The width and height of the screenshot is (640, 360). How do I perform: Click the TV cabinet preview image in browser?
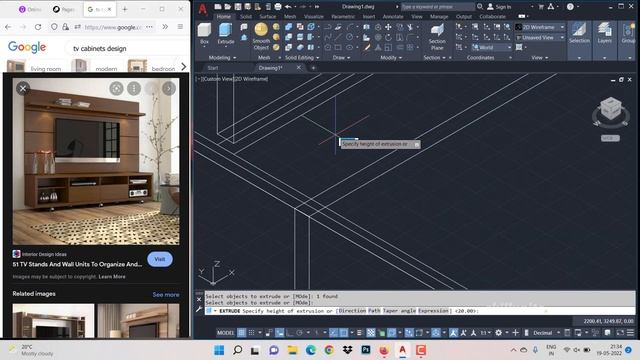[x=96, y=162]
